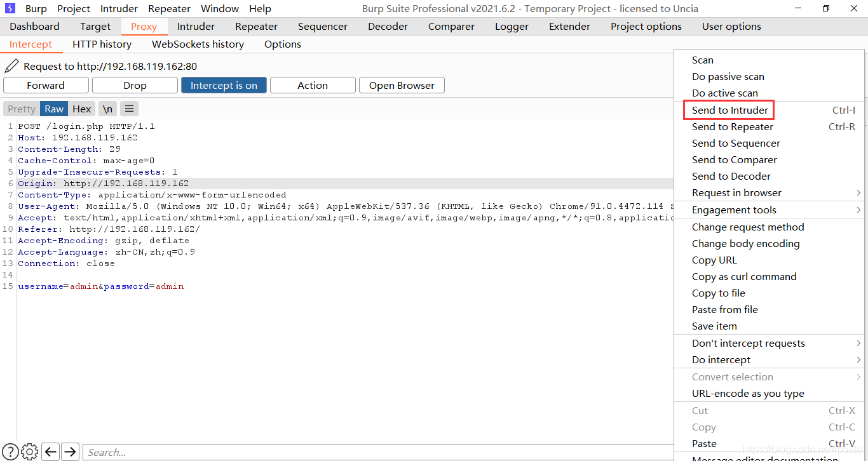Expand Do intercept submenu

click(769, 359)
